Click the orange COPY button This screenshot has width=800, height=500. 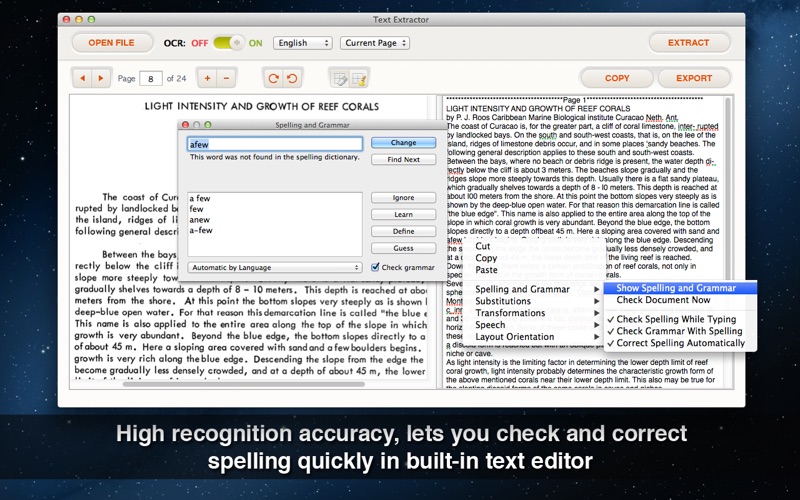pos(617,78)
